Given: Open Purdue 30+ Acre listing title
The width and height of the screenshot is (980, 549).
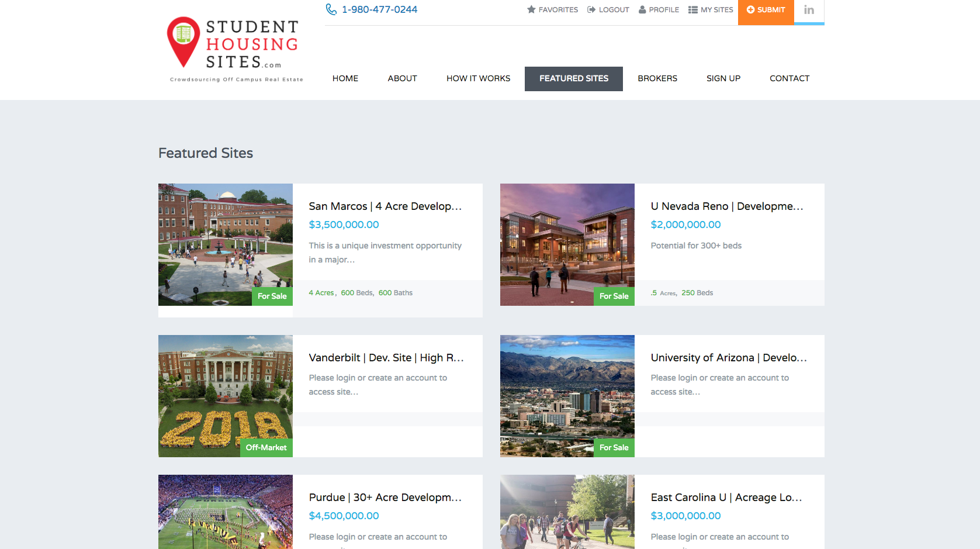Looking at the screenshot, I should [x=385, y=498].
